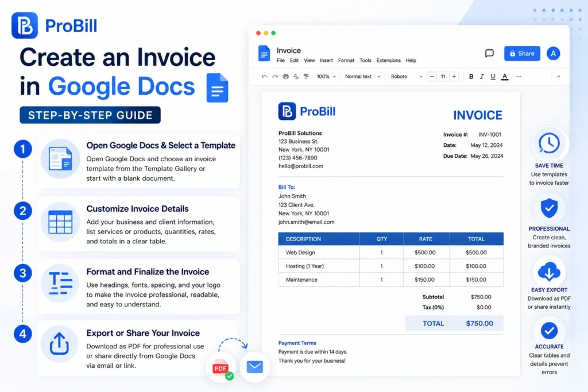
Task: Click the Invoice document title
Action: pyautogui.click(x=289, y=50)
